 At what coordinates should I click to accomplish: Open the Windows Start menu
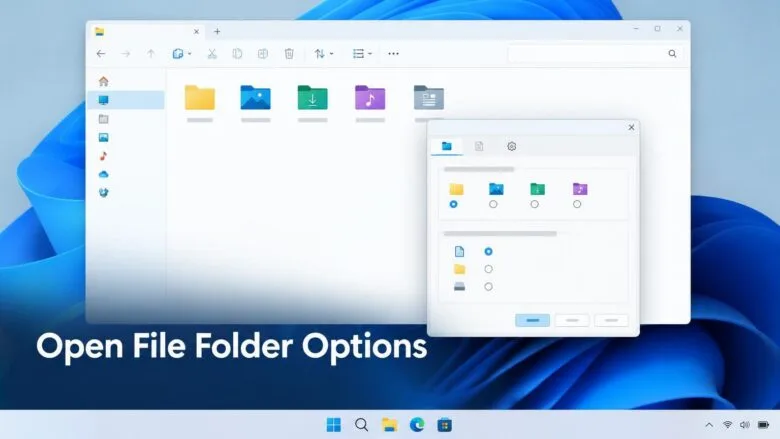pos(334,425)
